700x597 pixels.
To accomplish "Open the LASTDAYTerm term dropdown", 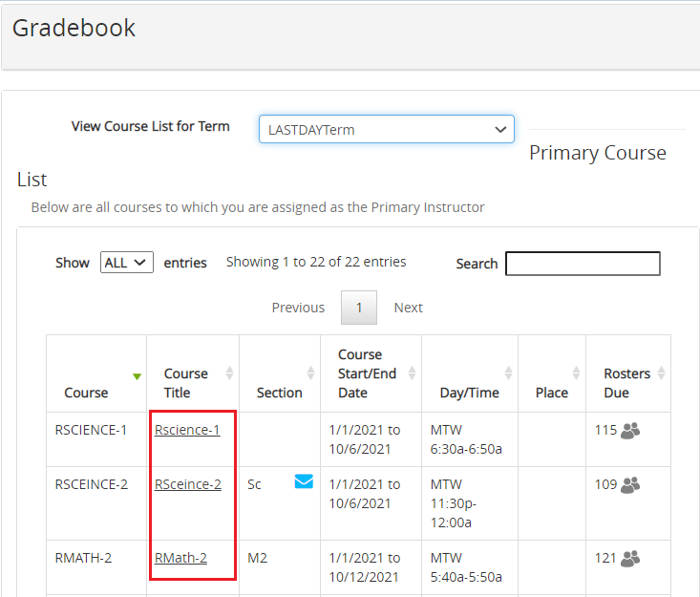I will (x=386, y=130).
